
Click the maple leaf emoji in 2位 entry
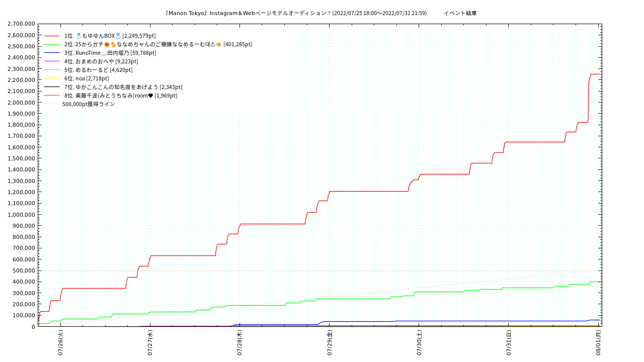tap(219, 44)
